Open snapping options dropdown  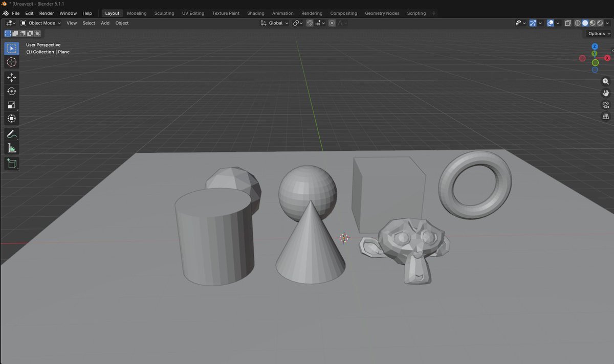pyautogui.click(x=319, y=23)
